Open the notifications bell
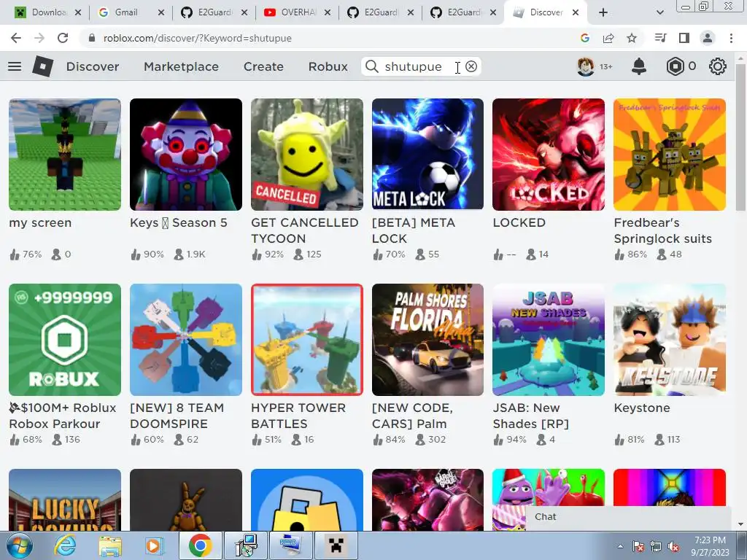 click(x=639, y=66)
